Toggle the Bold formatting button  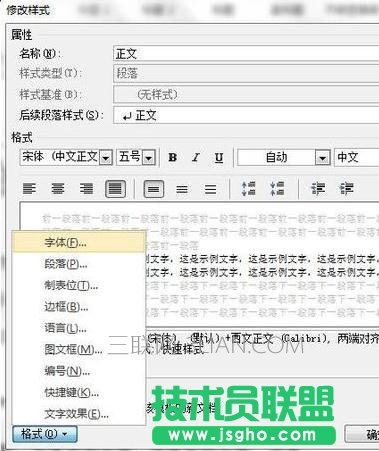click(172, 157)
